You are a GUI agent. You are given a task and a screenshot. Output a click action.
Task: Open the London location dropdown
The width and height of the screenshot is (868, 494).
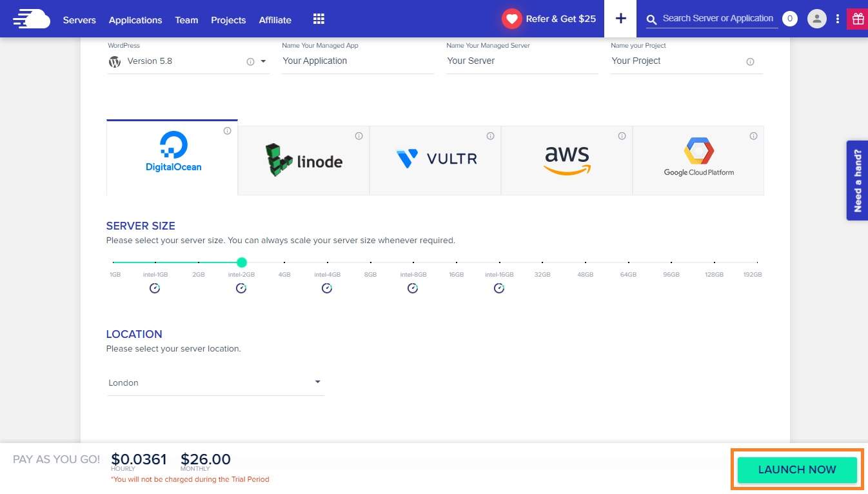215,382
